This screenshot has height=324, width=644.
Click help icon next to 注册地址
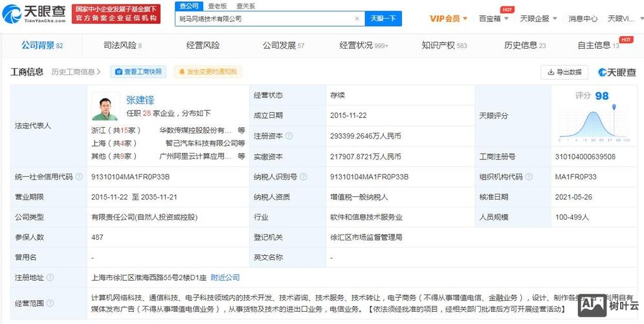point(50,277)
